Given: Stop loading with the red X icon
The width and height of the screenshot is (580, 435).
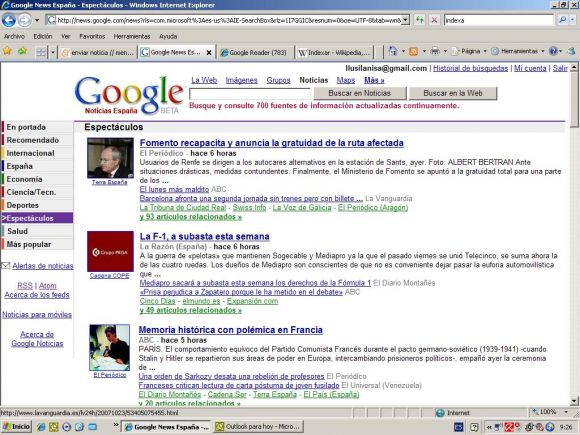Looking at the screenshot, I should tap(435, 20).
